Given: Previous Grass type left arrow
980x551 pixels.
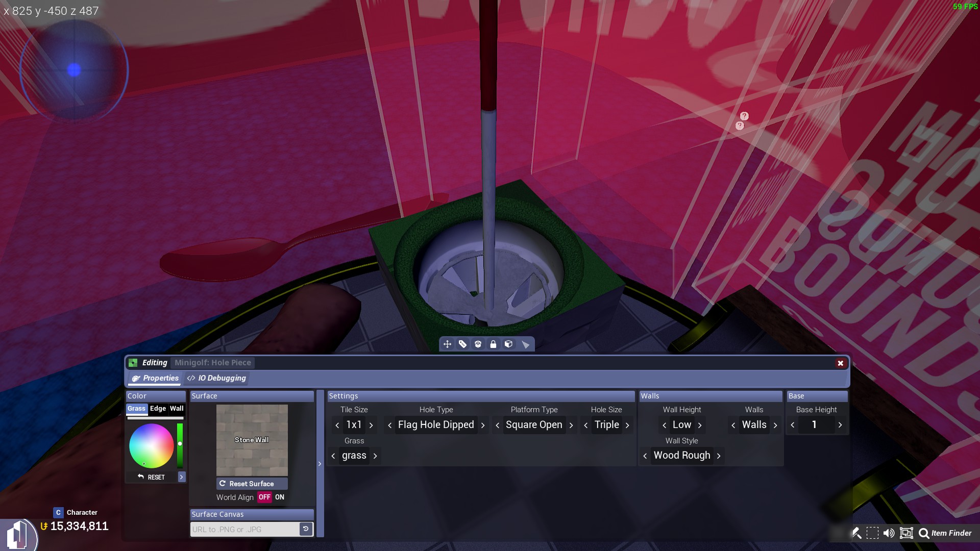Looking at the screenshot, I should click(x=333, y=456).
